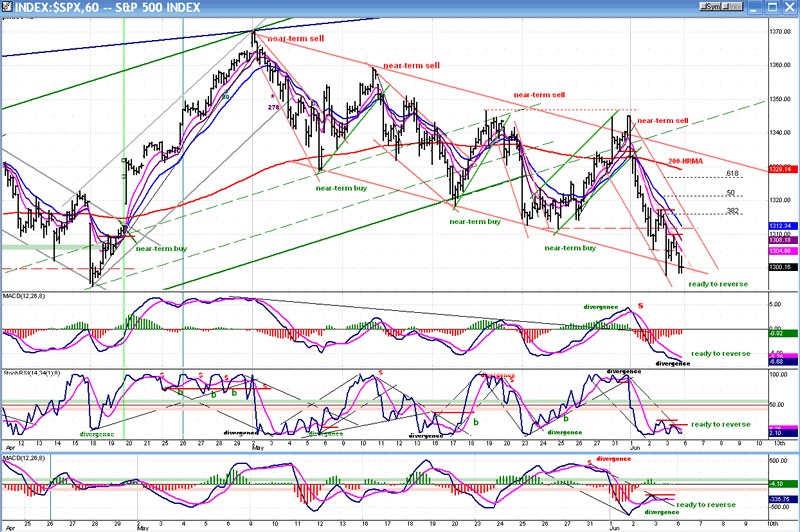800x532 pixels.
Task: Click 'near-term buy' label near April 19 low
Action: click(161, 249)
